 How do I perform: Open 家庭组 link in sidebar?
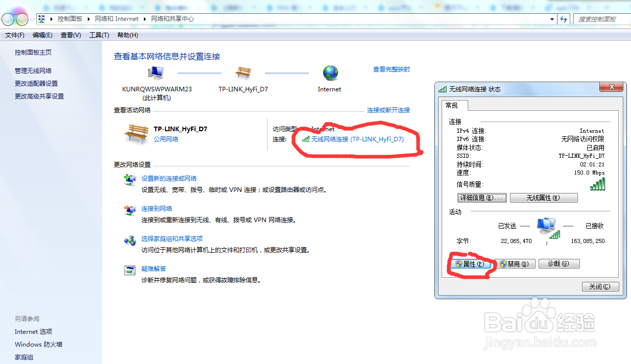(x=23, y=357)
